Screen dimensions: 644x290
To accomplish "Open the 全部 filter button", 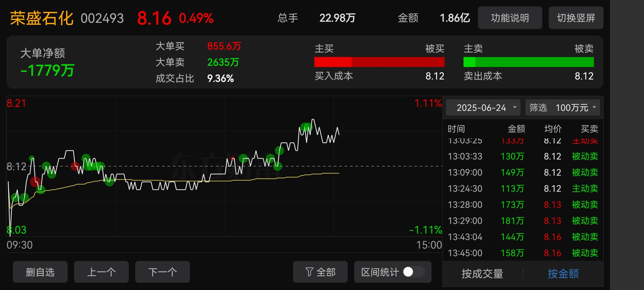I will tap(320, 272).
